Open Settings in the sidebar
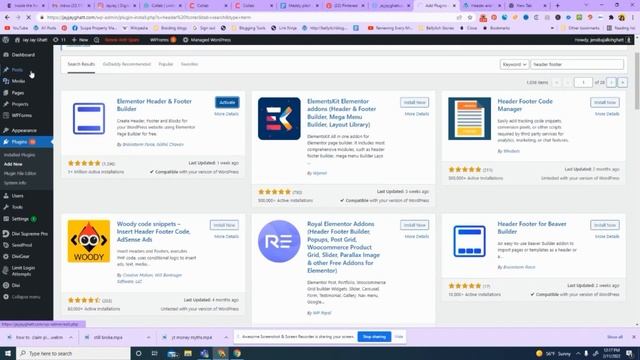 pos(20,219)
